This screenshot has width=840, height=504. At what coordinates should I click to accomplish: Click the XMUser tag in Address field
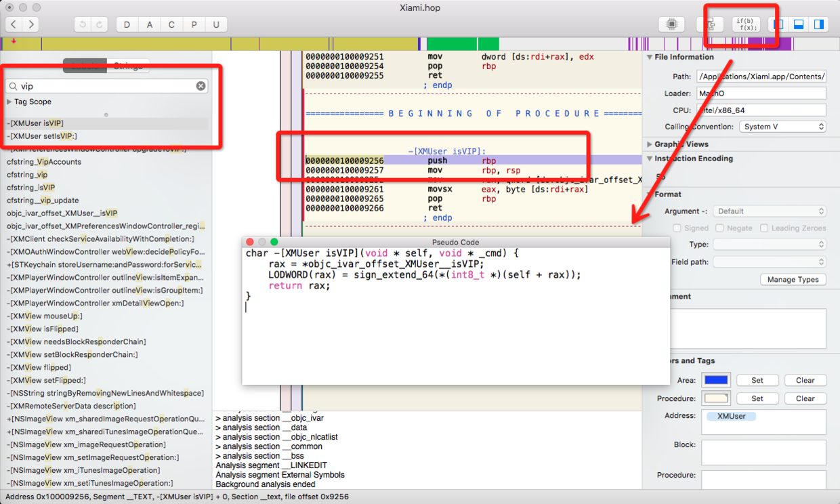pyautogui.click(x=732, y=416)
